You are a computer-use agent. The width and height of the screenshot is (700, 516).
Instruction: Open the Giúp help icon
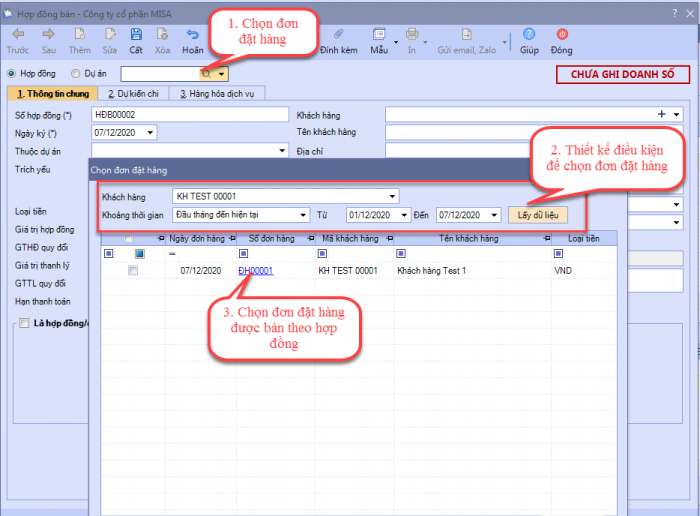(528, 35)
